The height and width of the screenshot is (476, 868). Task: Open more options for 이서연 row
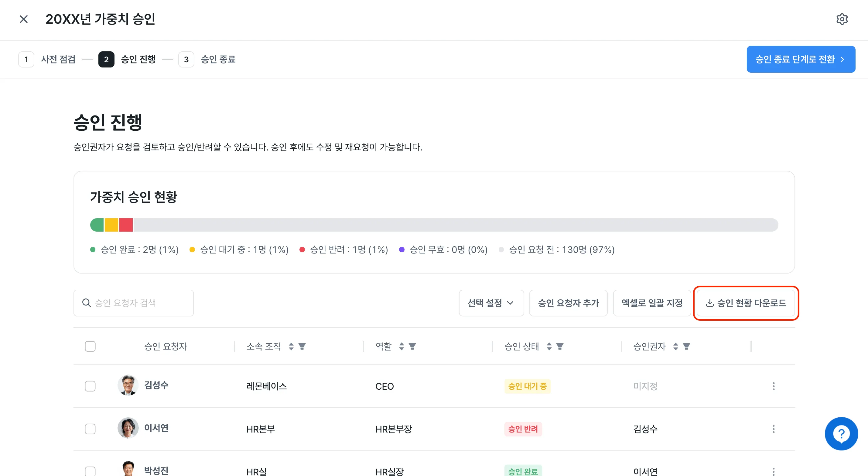point(773,429)
